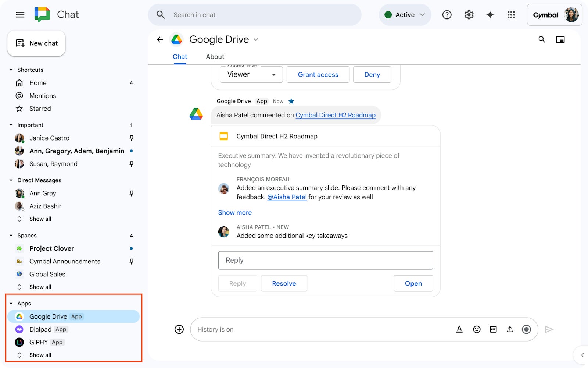Click the Cymbal Direct H2 Roadmap card title

point(277,136)
